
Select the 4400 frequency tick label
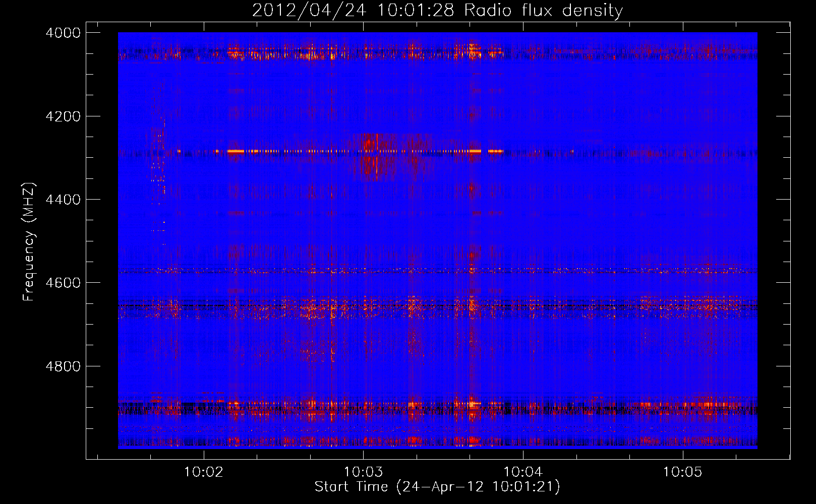[x=63, y=200]
